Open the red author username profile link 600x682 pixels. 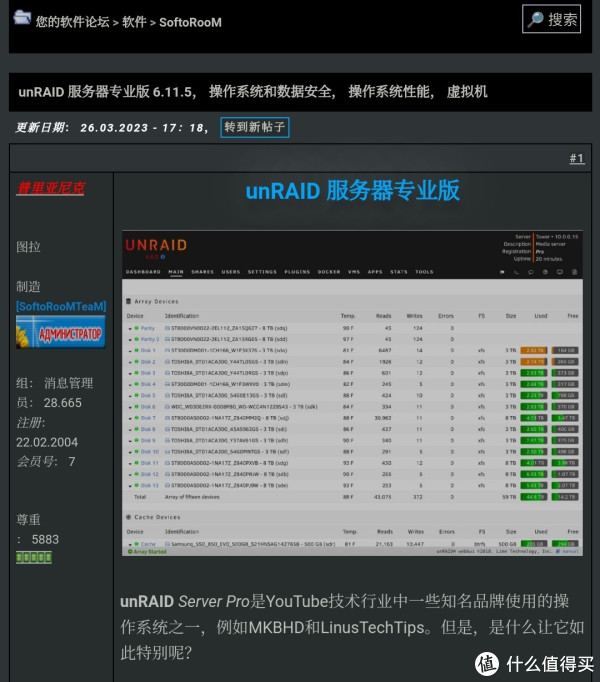(x=50, y=187)
